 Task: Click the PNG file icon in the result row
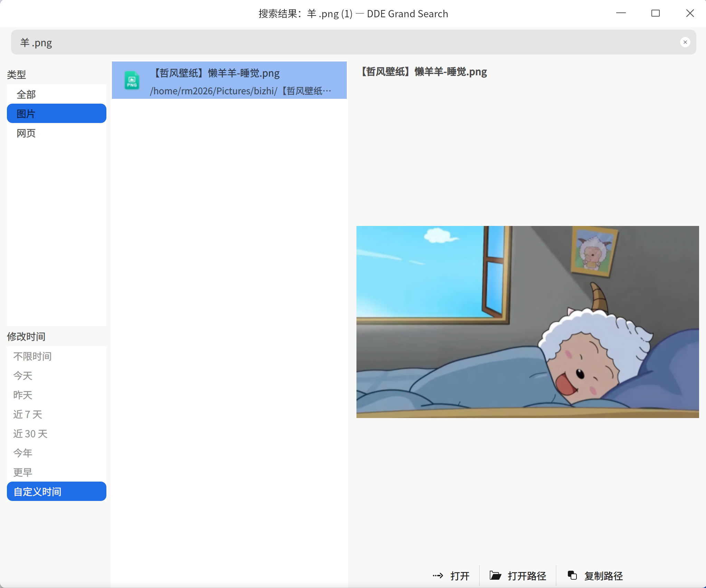point(132,80)
